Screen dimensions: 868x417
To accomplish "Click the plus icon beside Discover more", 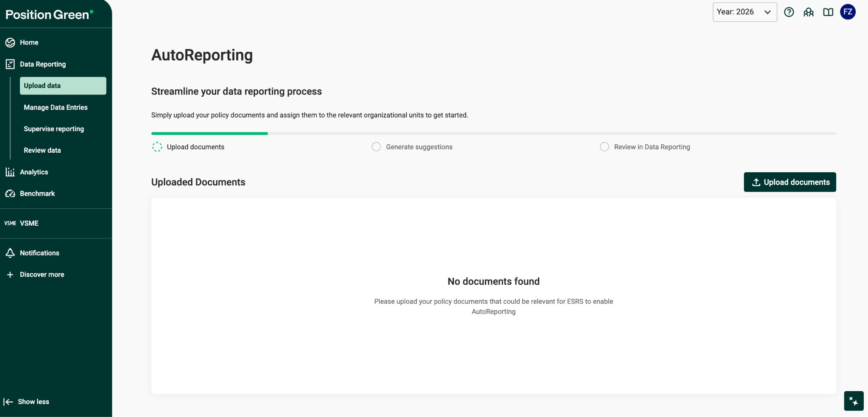I will (10, 274).
